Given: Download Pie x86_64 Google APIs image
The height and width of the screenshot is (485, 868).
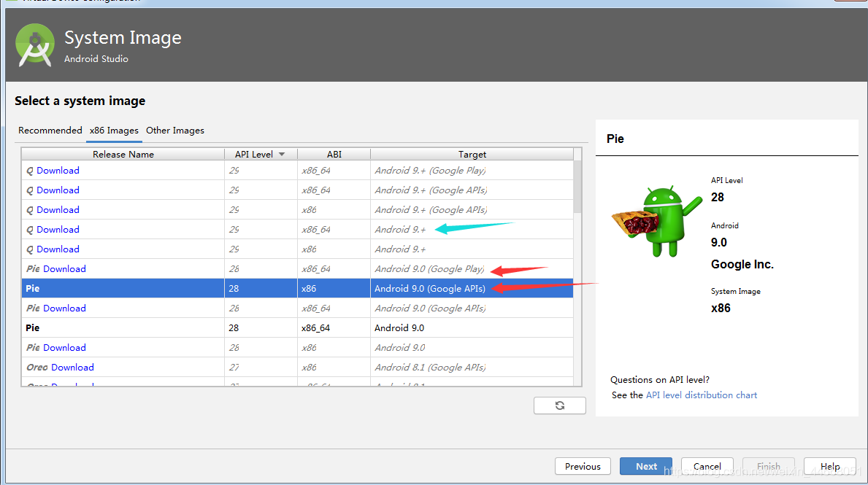Looking at the screenshot, I should pos(64,309).
